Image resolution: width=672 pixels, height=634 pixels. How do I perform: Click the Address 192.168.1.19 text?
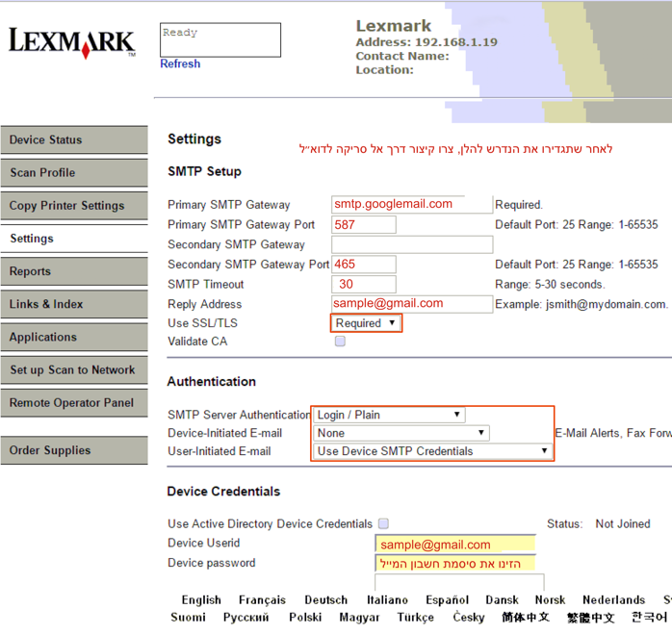(426, 42)
